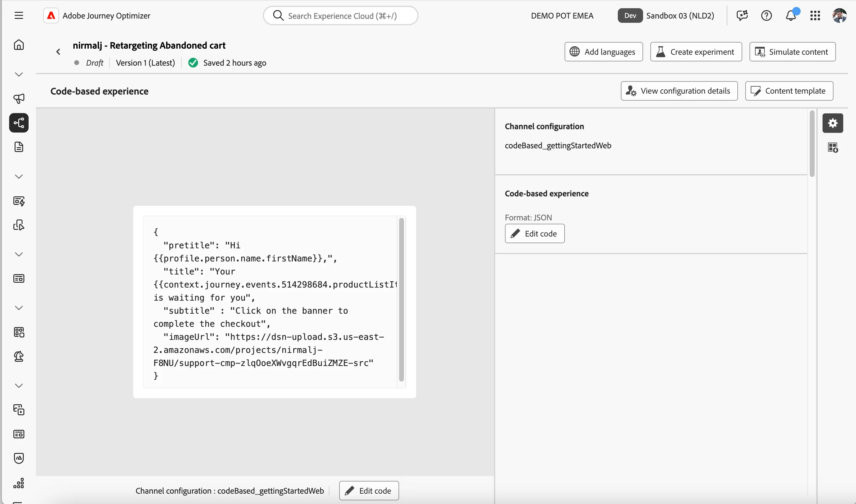This screenshot has height=504, width=856.
Task: Open the chess knight icon in sidebar
Action: (x=19, y=356)
